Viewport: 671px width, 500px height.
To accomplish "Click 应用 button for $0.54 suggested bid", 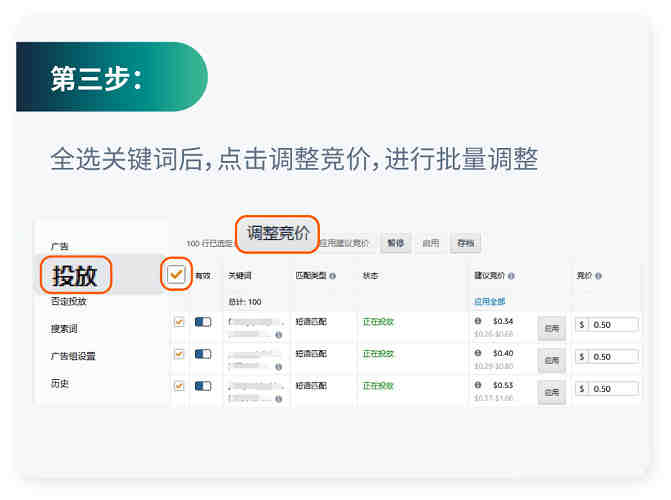I will (x=552, y=327).
